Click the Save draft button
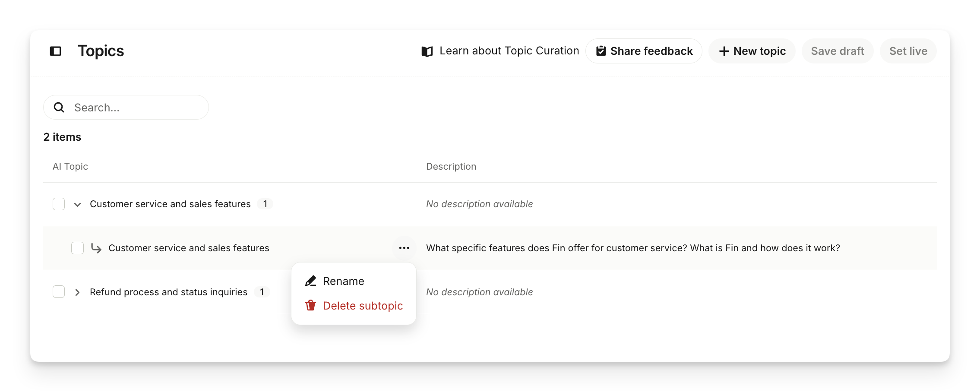Image resolution: width=980 pixels, height=392 pixels. click(838, 51)
